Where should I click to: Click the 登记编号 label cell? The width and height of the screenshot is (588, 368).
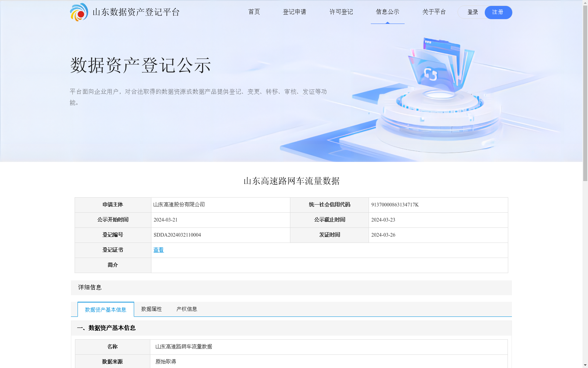point(113,235)
